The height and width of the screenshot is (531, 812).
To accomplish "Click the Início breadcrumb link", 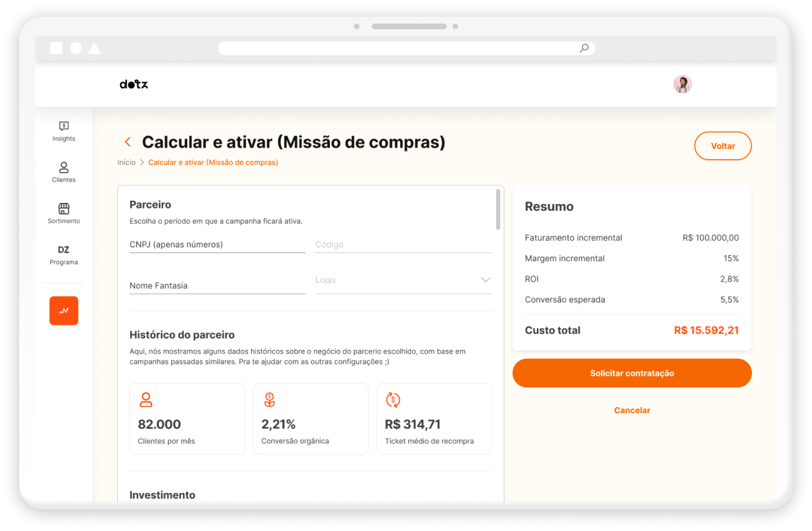I will click(x=126, y=163).
